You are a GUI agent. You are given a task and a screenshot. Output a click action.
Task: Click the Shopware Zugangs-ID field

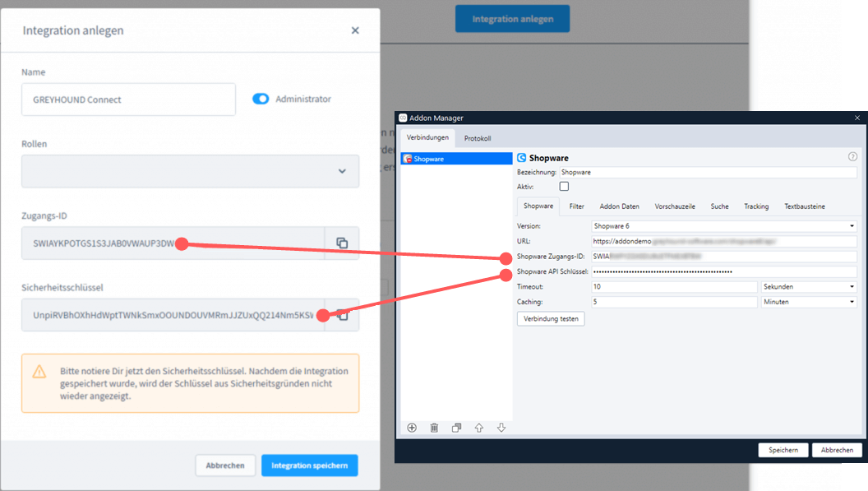724,257
